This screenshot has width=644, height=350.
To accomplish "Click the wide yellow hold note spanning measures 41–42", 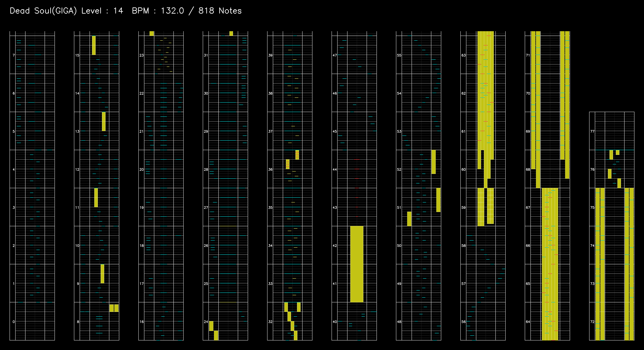I will pos(357,264).
